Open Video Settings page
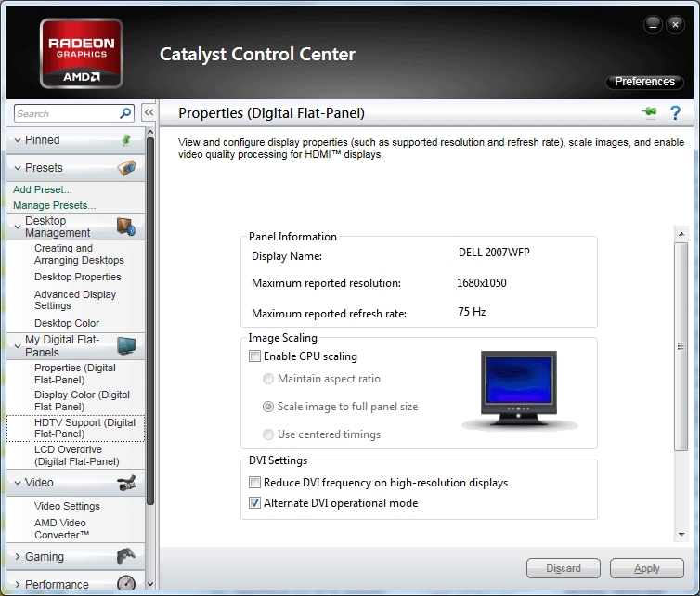Image resolution: width=700 pixels, height=596 pixels. 67,506
